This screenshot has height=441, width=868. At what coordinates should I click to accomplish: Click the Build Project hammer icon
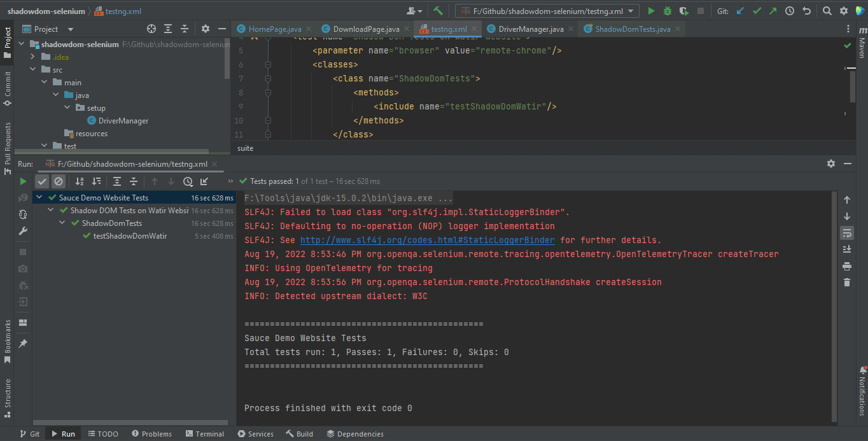click(x=438, y=11)
